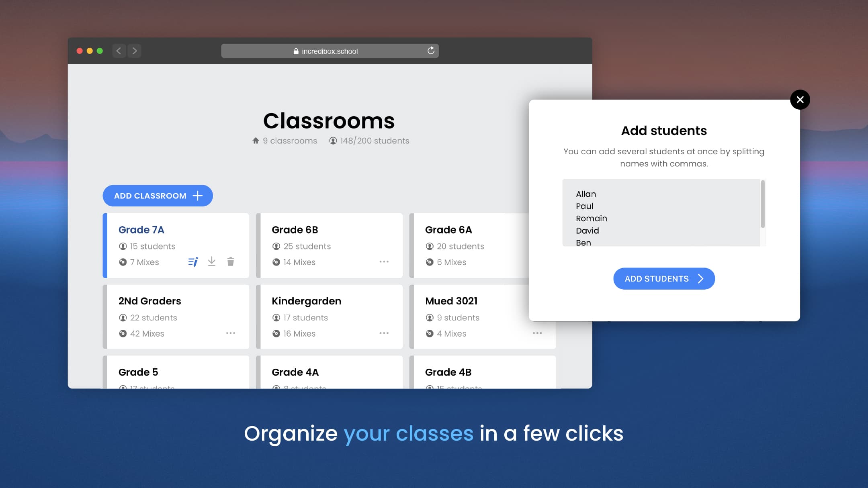Click the ellipsis menu on Kindergarden card

(385, 333)
